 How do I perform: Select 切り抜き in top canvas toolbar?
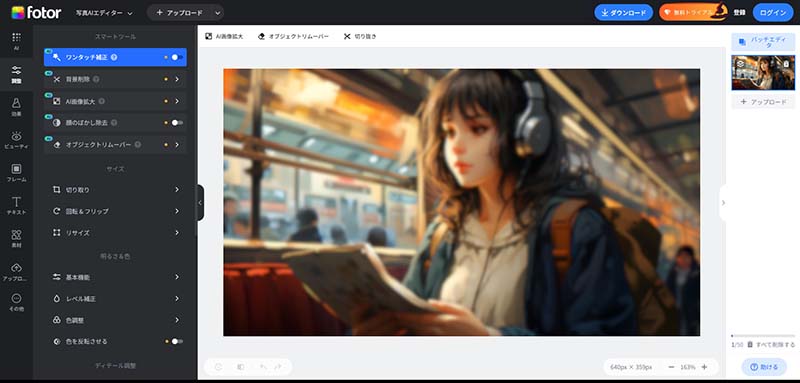pos(360,37)
